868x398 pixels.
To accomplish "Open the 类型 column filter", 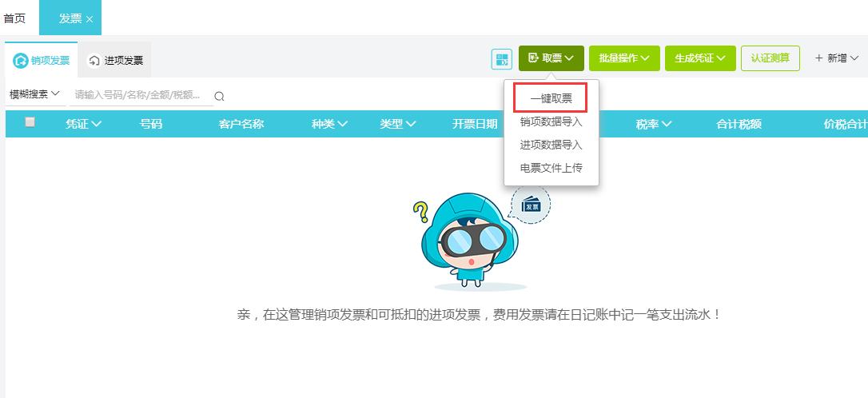I will pyautogui.click(x=397, y=124).
